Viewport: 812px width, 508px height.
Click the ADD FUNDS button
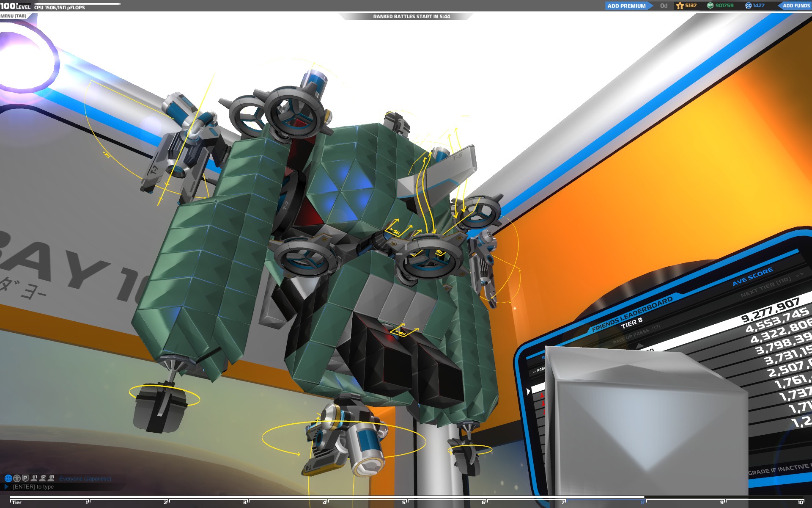pos(795,6)
